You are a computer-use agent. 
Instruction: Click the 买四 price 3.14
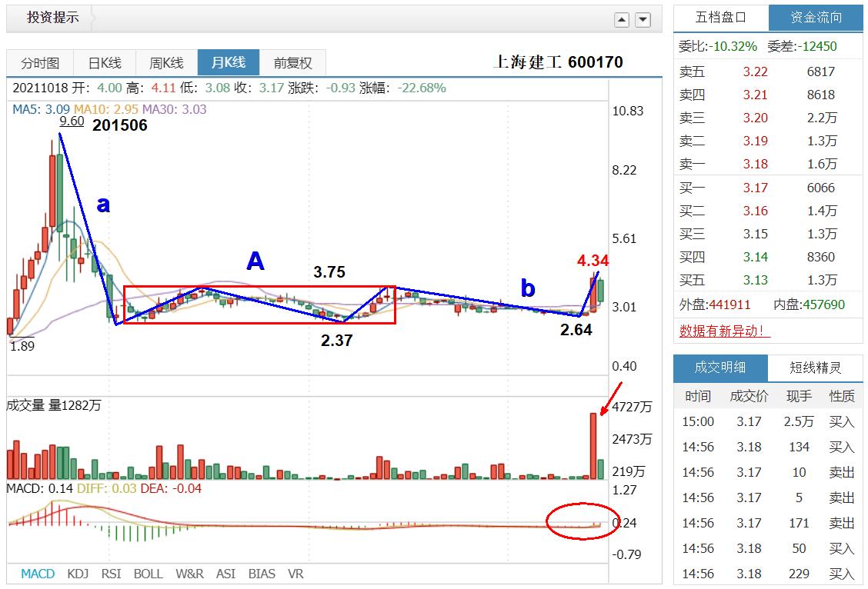[x=755, y=257]
